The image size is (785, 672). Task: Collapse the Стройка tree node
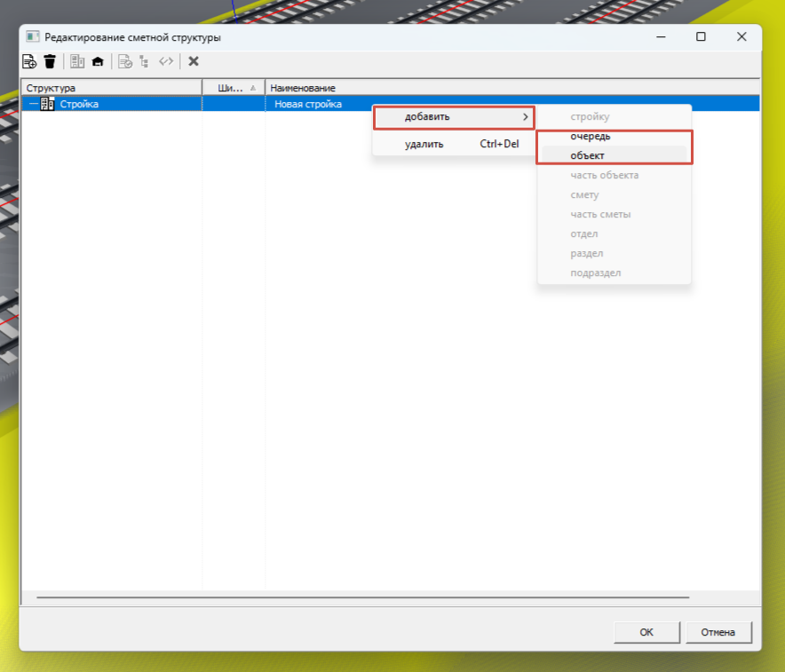33,104
